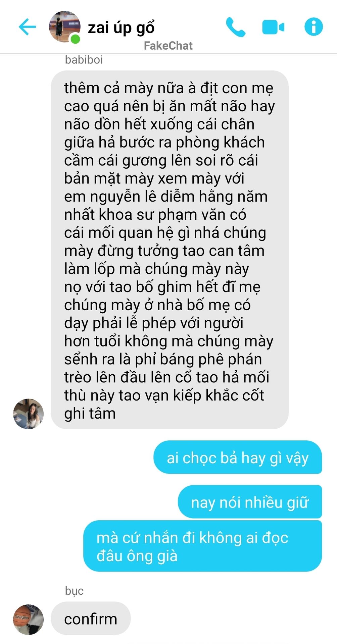337x644 pixels.
Task: Select the 'confirm' message bubble
Action: [91, 619]
